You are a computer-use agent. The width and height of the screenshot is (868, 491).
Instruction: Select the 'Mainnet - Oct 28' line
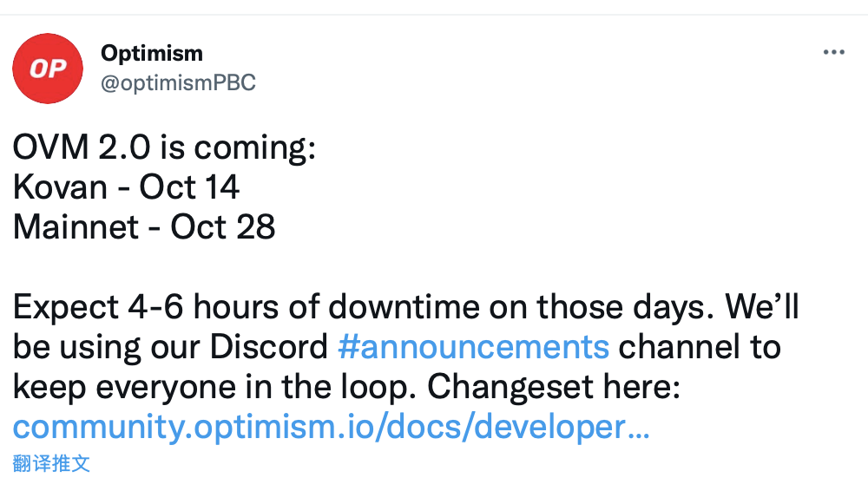point(144,227)
